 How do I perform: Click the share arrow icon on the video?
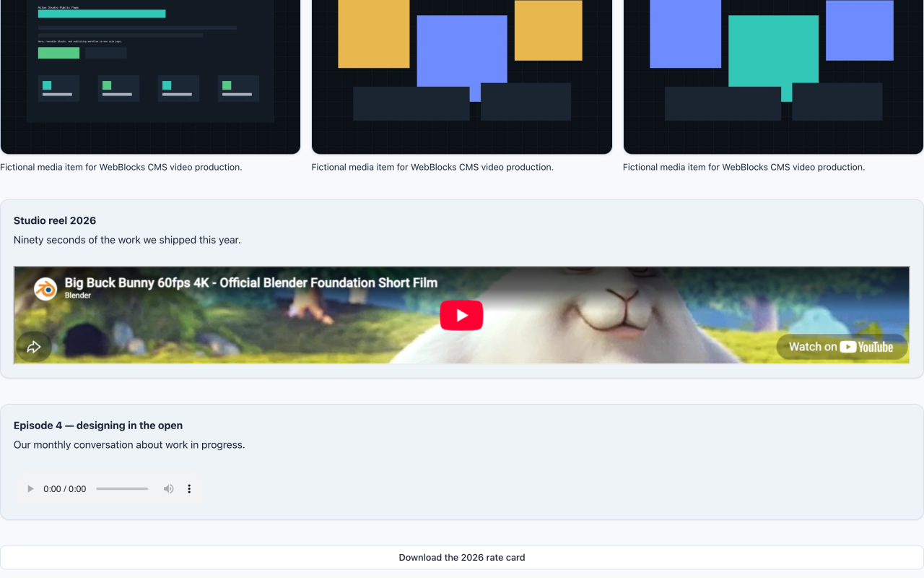34,347
